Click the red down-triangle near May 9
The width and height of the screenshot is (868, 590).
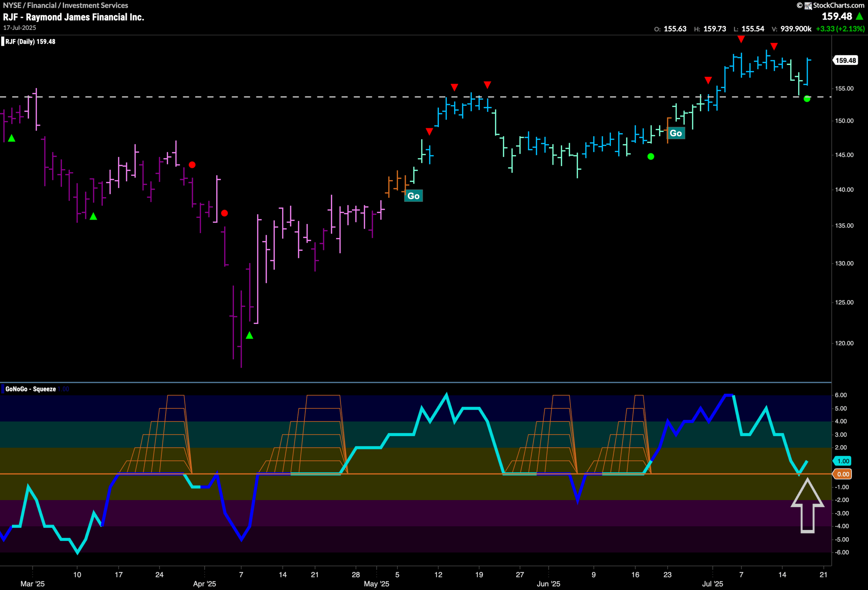[x=430, y=131]
